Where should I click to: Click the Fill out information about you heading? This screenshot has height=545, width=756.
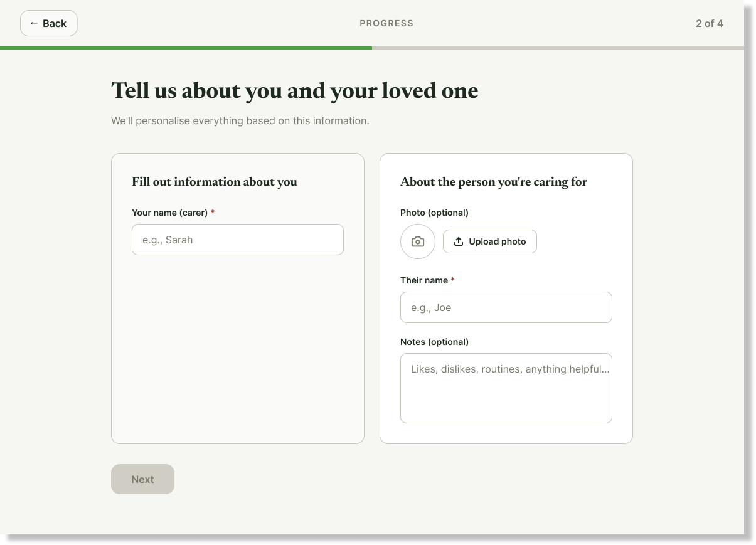[x=215, y=182]
